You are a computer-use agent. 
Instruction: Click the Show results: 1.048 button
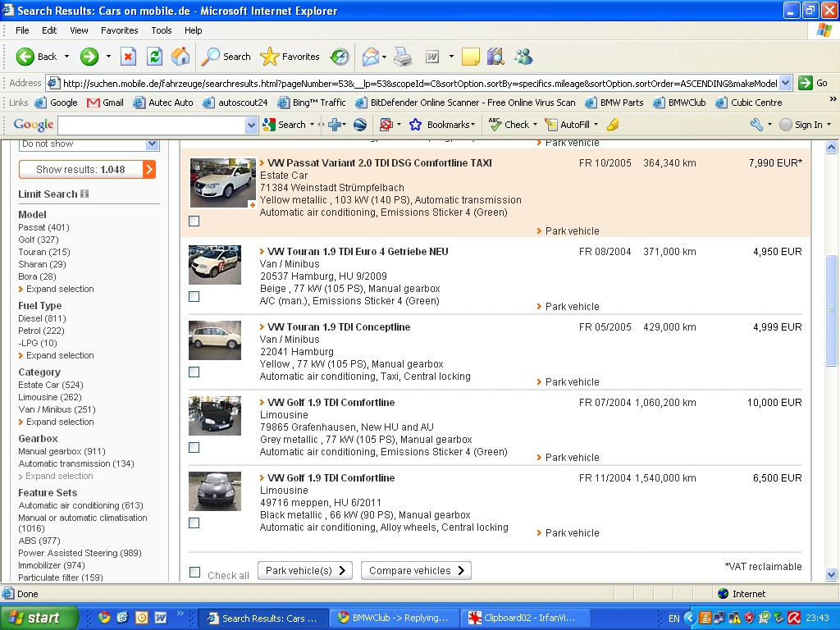click(87, 169)
